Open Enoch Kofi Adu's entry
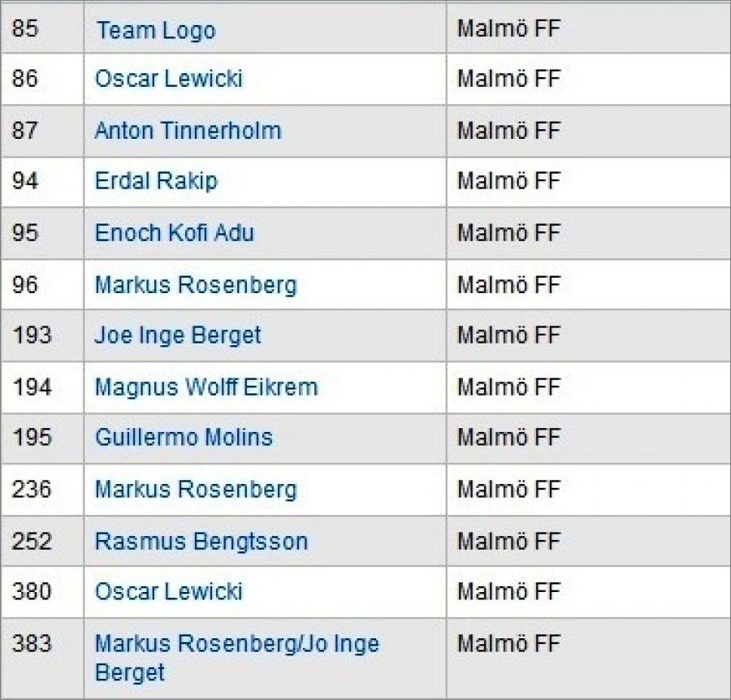The width and height of the screenshot is (731, 700). (174, 233)
